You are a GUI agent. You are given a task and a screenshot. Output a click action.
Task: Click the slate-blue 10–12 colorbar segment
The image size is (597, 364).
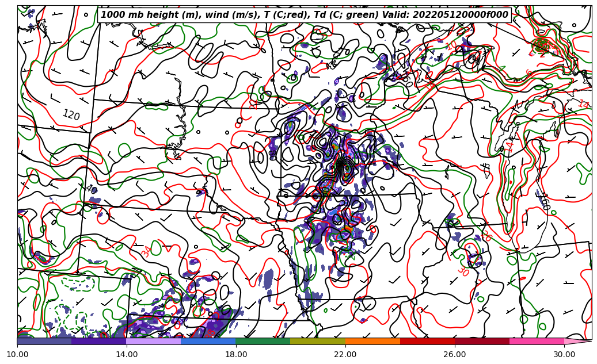point(44,341)
